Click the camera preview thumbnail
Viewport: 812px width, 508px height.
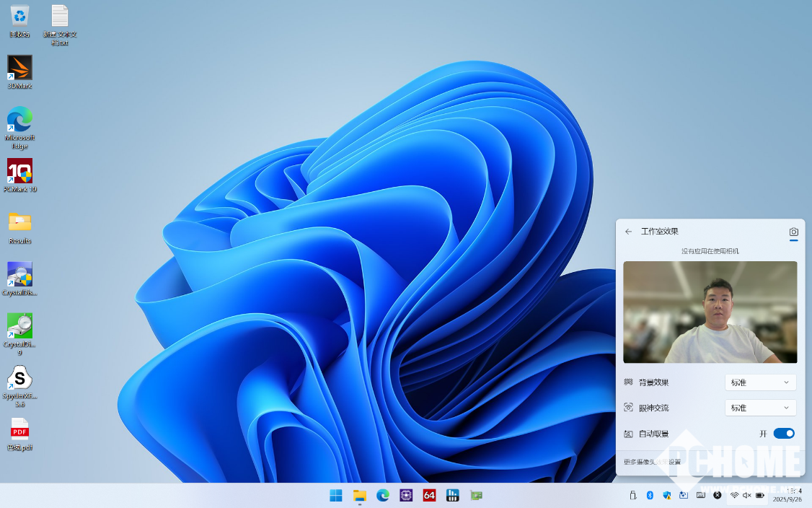710,312
